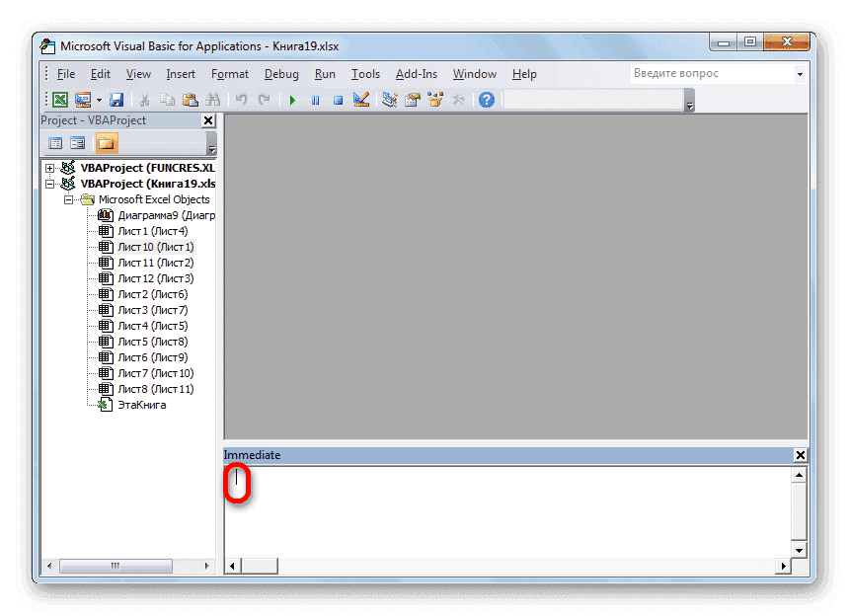Expand the VBAProject (FUNCRES.XL) node

pos(50,168)
